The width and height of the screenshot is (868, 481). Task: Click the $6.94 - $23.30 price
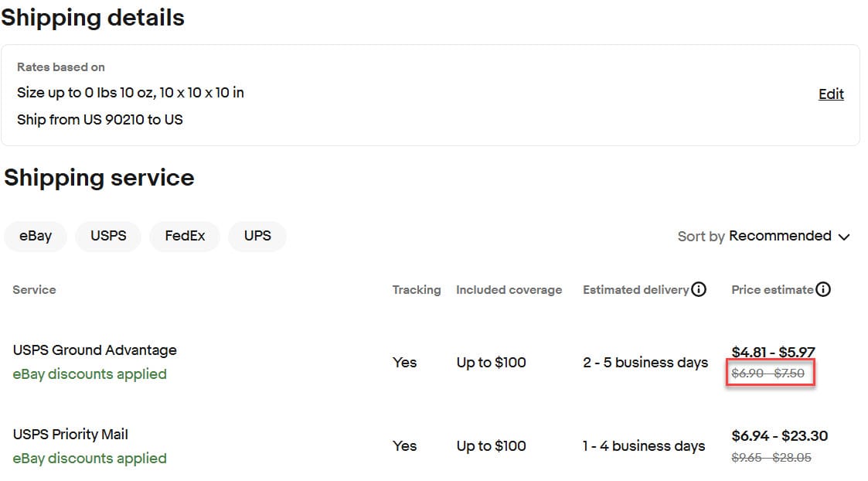tap(779, 436)
